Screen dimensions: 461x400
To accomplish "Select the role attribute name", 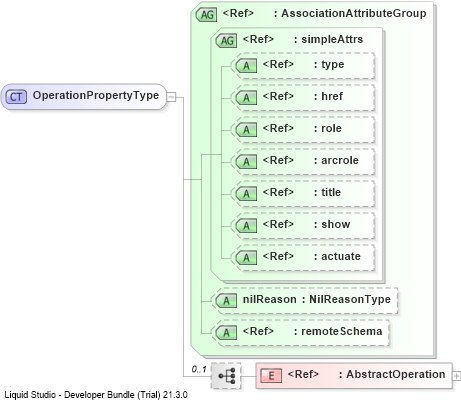I will pyautogui.click(x=331, y=128).
